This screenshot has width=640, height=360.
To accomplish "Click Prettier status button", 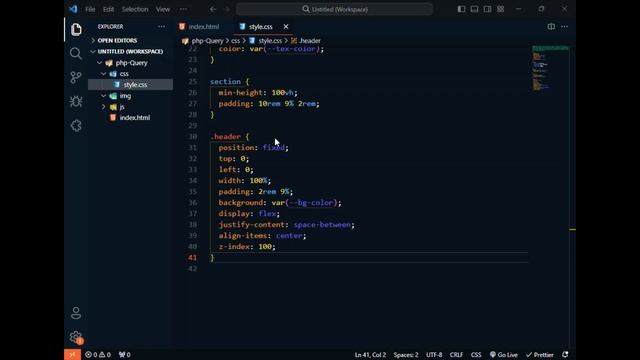I will pos(540,355).
